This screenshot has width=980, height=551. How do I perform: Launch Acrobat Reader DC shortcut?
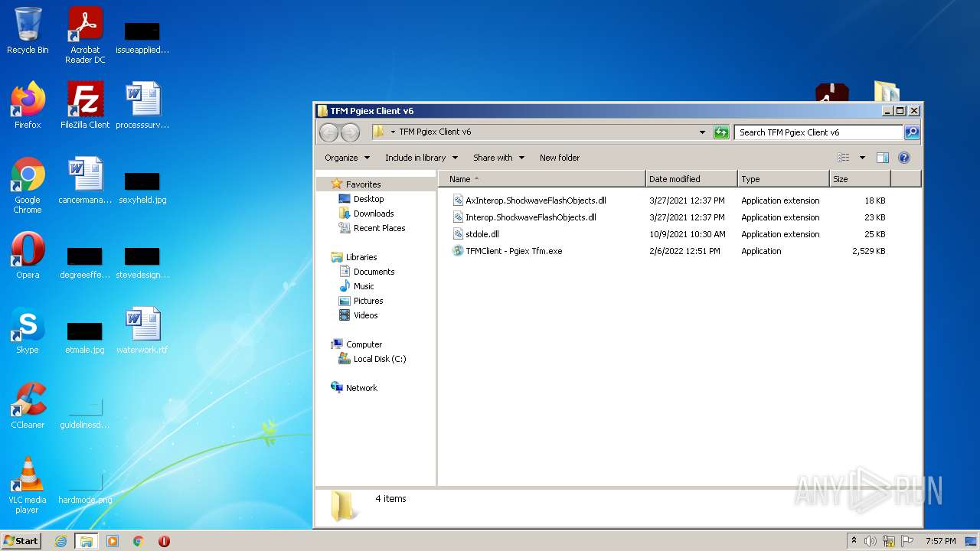tap(85, 35)
